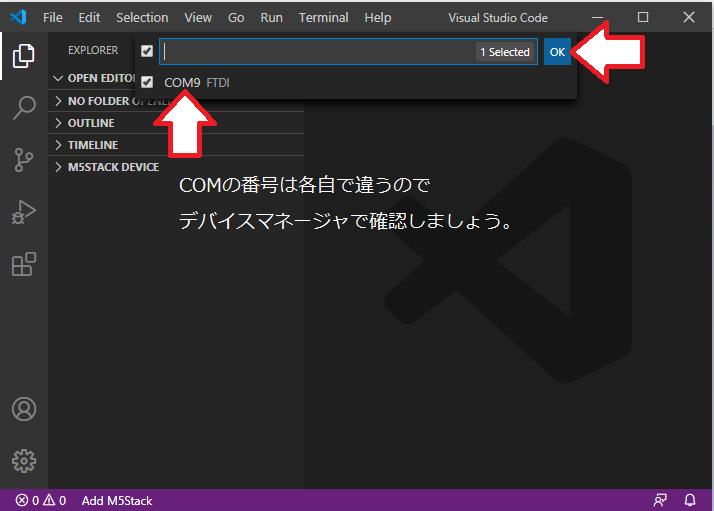Click Add M5Stack in status bar
This screenshot has height=511, width=714.
coord(117,501)
